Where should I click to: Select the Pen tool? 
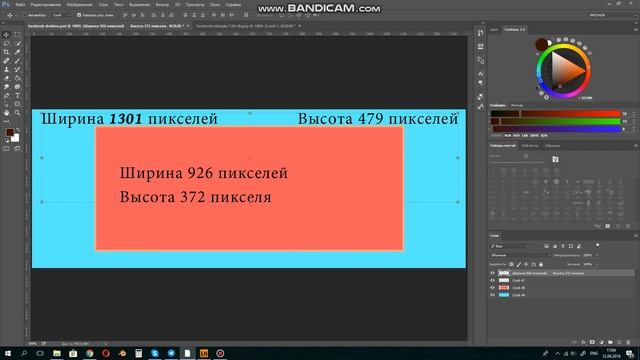(6, 96)
